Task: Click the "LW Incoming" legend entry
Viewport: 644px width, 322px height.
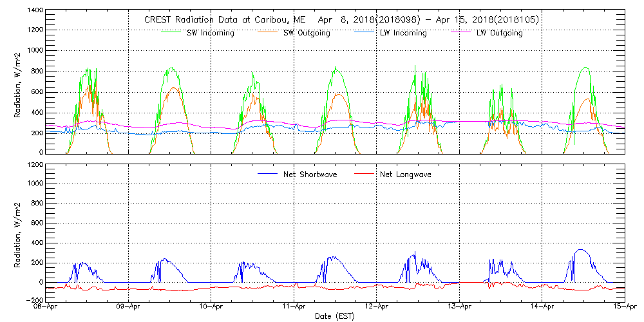Action: [x=402, y=33]
